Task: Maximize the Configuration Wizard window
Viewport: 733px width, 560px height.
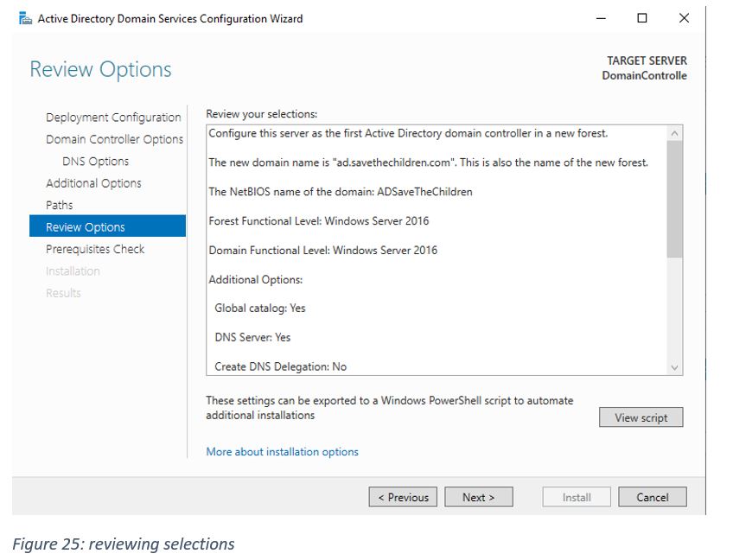Action: [642, 18]
